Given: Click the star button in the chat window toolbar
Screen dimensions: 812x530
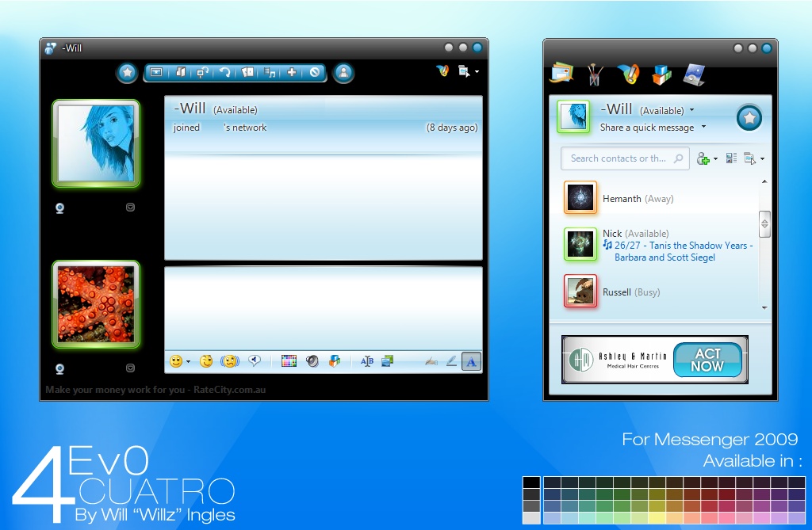Looking at the screenshot, I should tap(128, 72).
